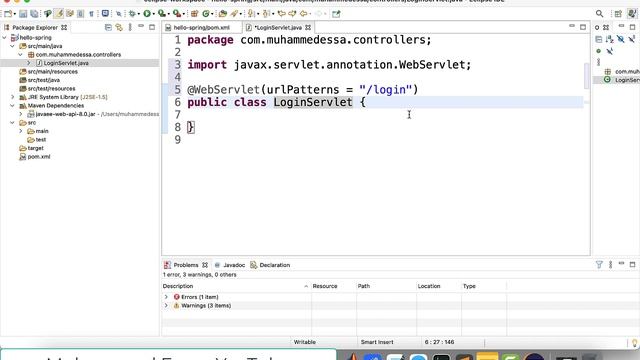Image resolution: width=640 pixels, height=360 pixels.
Task: Click the Search magnifier in top right
Action: (599, 14)
